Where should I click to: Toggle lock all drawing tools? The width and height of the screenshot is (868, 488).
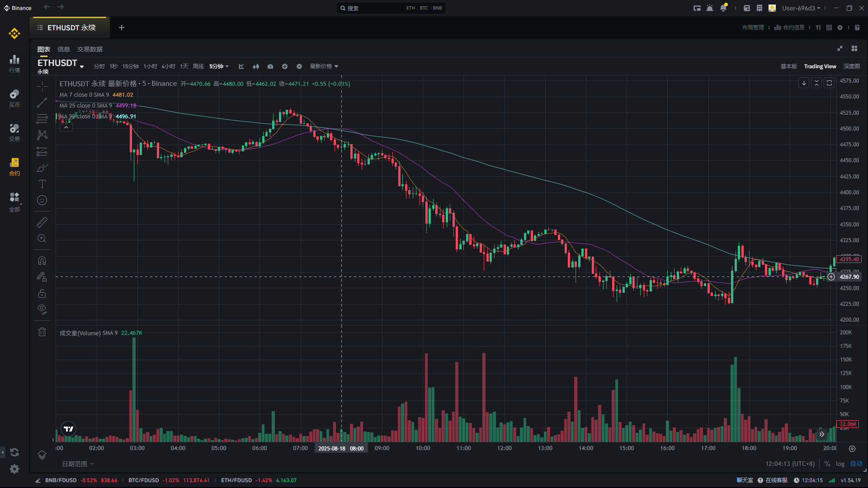(42, 293)
